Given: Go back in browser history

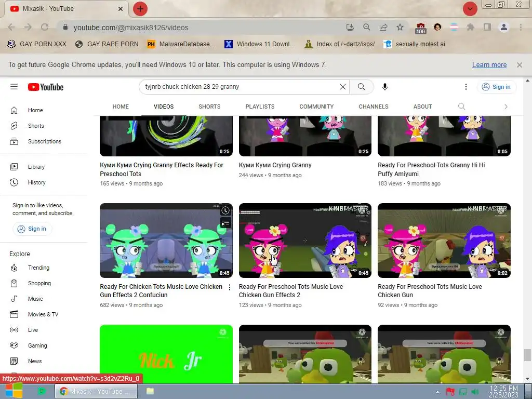Looking at the screenshot, I should coord(11,27).
